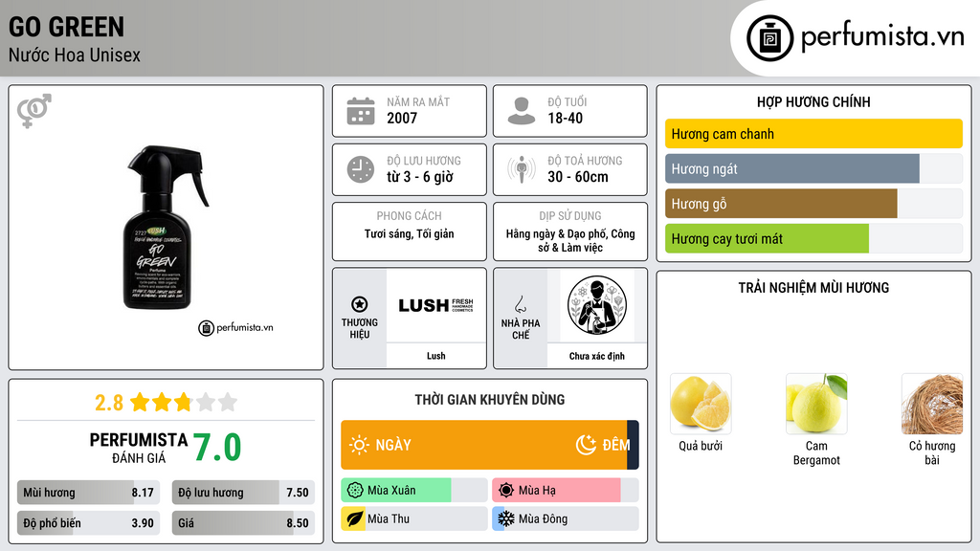The height and width of the screenshot is (551, 980).
Task: Click the unisex gender symbol icon
Action: tap(33, 111)
